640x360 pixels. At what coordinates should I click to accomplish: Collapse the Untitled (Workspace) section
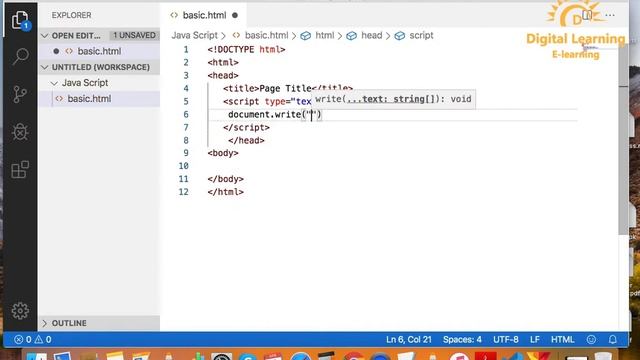click(x=44, y=67)
